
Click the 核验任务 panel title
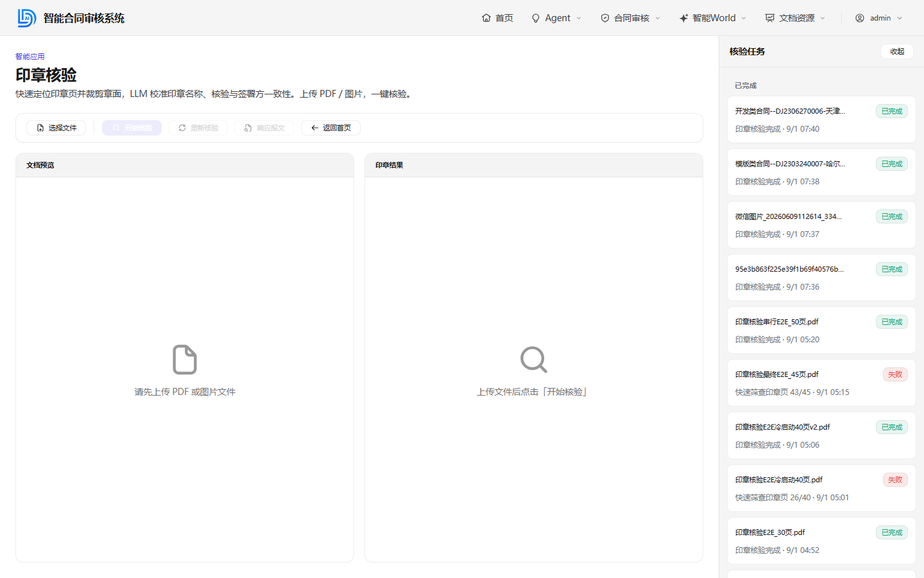tap(748, 51)
